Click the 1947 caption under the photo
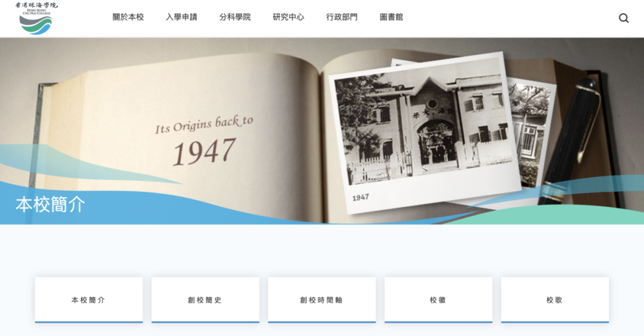 pyautogui.click(x=360, y=198)
